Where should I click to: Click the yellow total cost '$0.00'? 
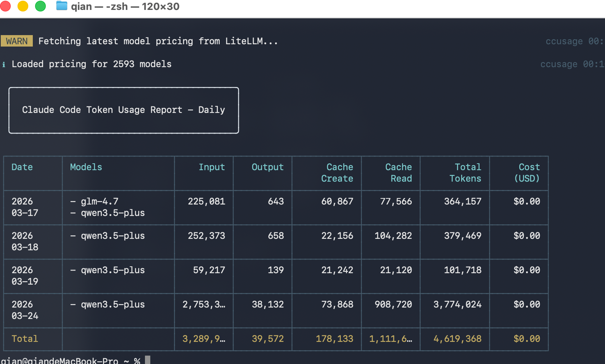(x=527, y=339)
